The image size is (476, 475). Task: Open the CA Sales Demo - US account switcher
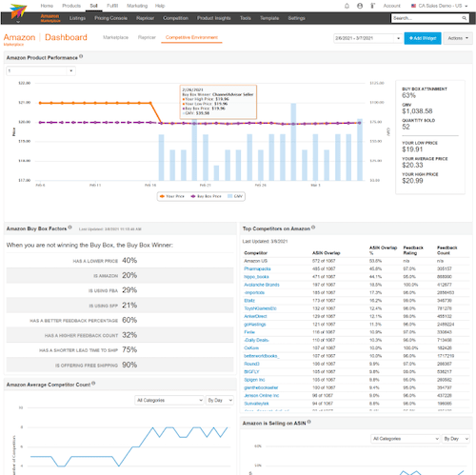click(439, 6)
